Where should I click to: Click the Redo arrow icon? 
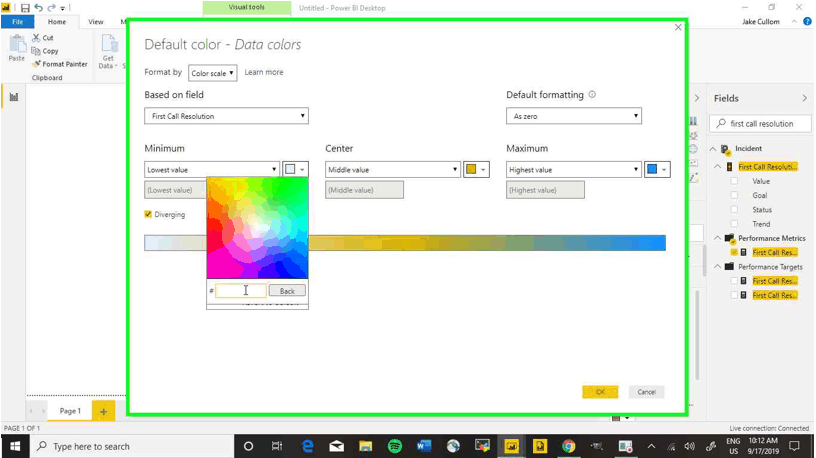tap(52, 8)
